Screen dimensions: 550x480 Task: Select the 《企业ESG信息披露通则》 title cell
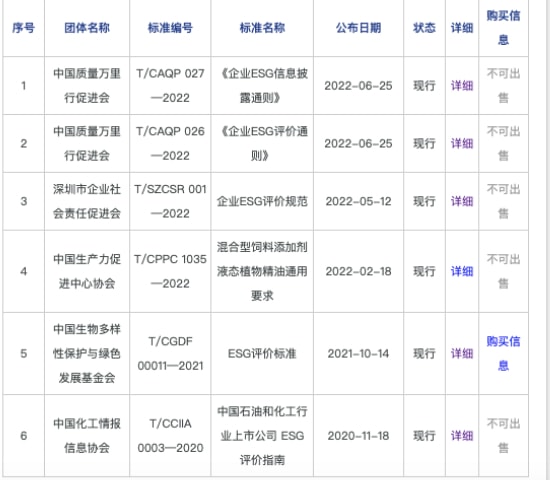pos(262,86)
